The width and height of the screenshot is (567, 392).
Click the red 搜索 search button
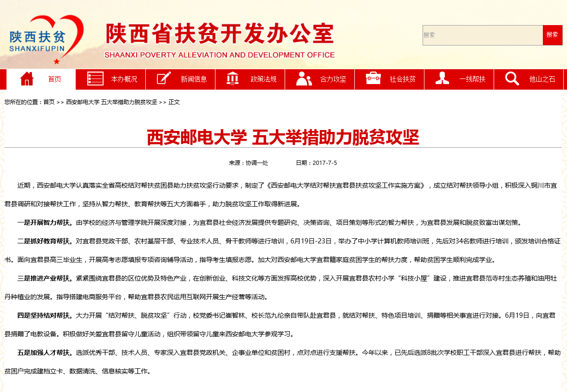552,35
